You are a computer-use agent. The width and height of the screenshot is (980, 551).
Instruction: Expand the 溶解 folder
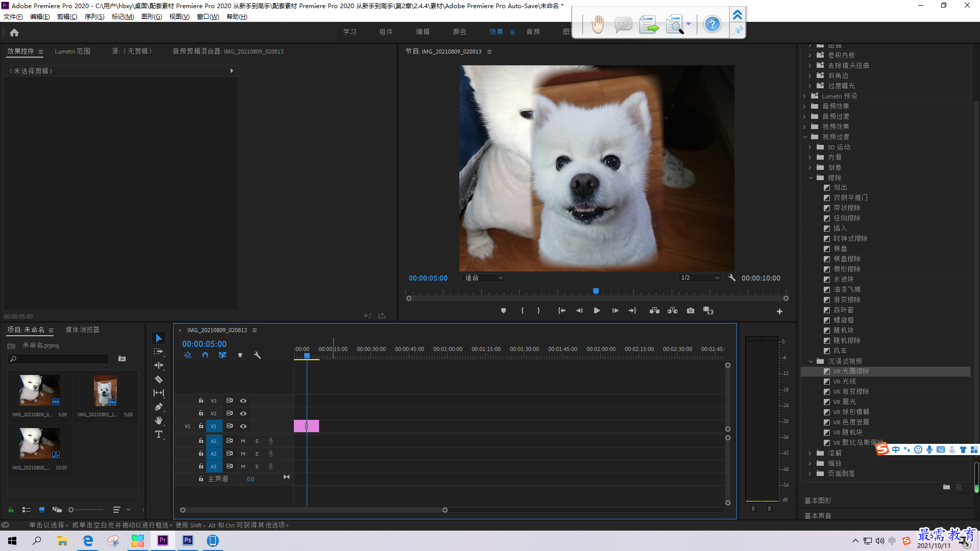click(x=810, y=453)
